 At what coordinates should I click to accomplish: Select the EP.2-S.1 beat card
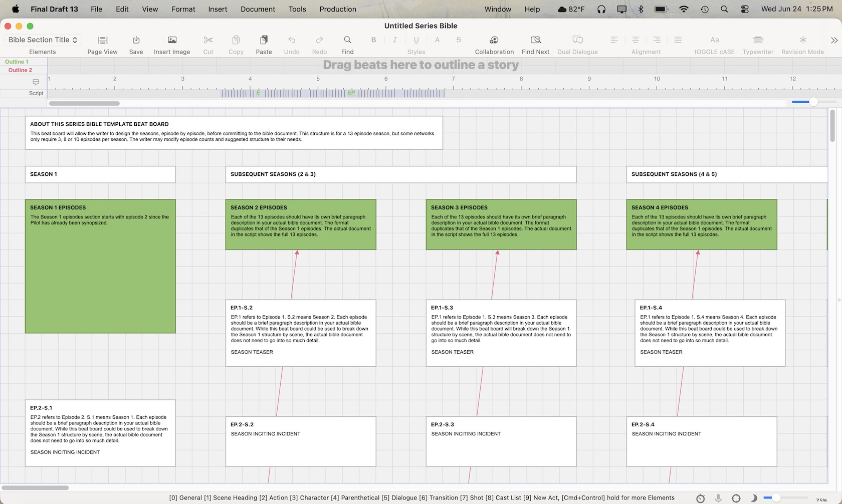click(100, 433)
